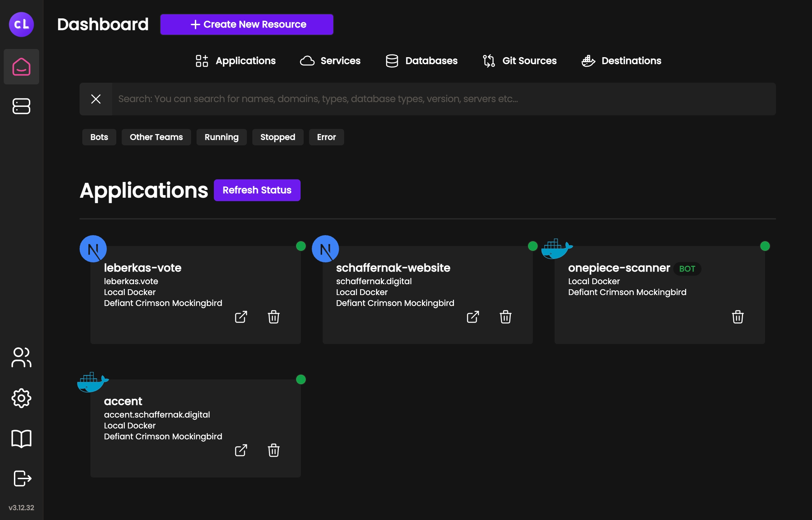Image resolution: width=812 pixels, height=520 pixels.
Task: Delete leberkas-vote with the trash icon
Action: click(274, 317)
